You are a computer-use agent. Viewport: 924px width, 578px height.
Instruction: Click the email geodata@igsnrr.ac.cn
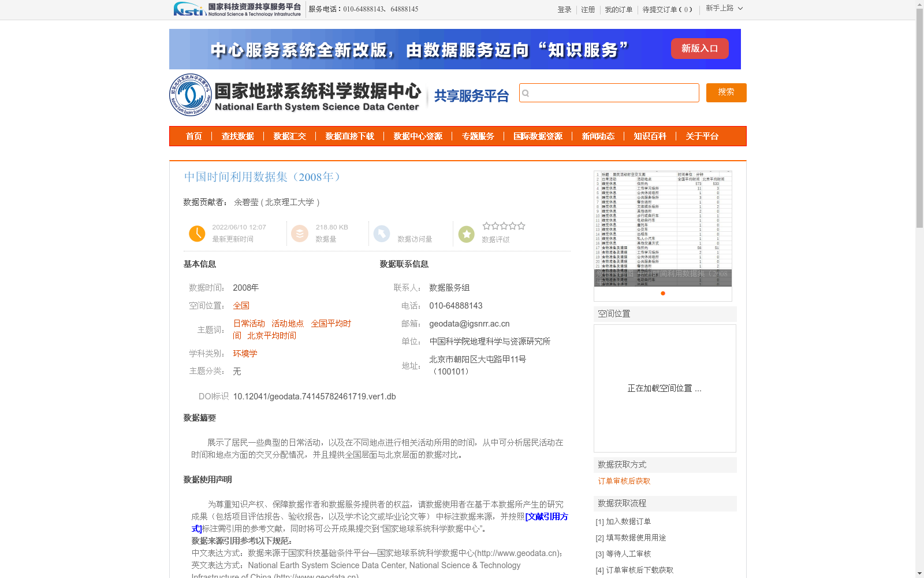pos(470,324)
